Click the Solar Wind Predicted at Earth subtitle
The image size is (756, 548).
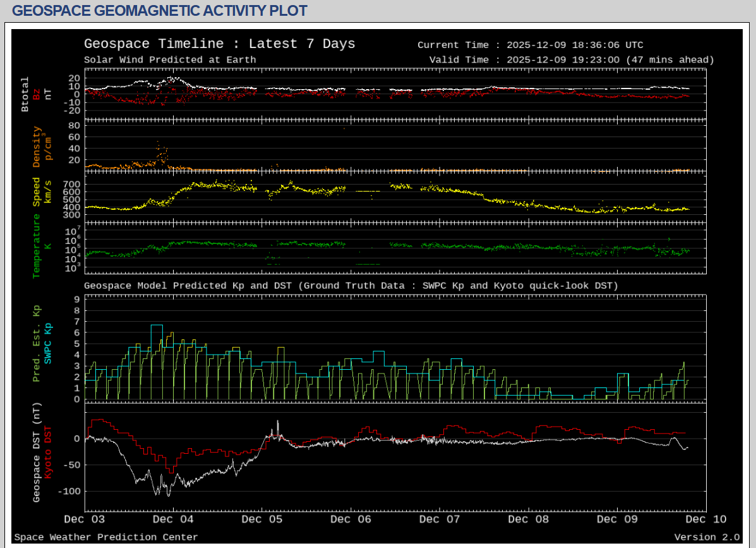click(x=170, y=60)
